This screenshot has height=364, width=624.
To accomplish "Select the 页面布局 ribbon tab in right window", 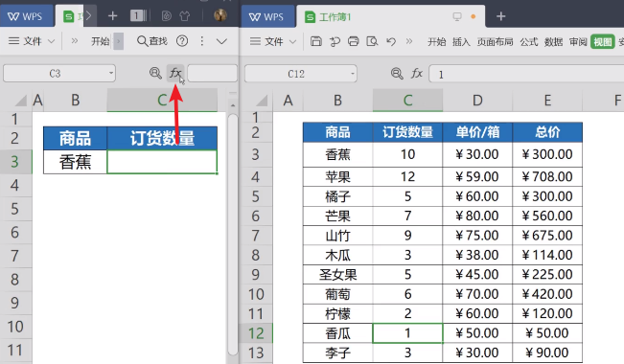I will [x=495, y=42].
